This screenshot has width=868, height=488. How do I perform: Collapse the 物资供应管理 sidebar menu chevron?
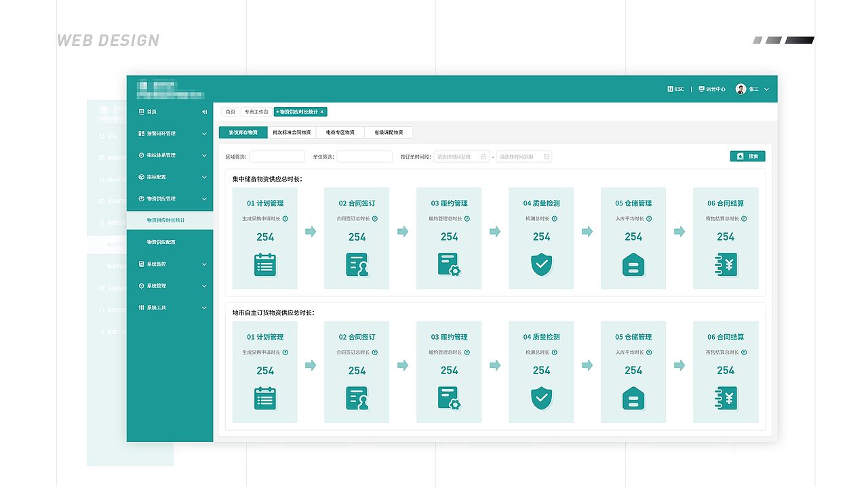(x=204, y=199)
